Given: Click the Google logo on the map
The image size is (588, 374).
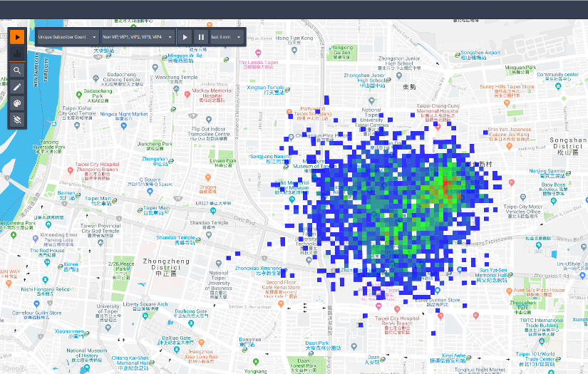Looking at the screenshot, I should click(x=14, y=369).
